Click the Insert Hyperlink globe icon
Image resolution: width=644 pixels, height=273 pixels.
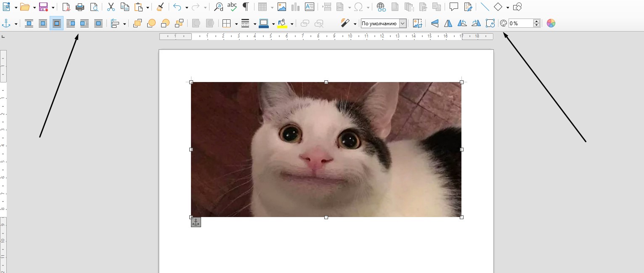(381, 7)
